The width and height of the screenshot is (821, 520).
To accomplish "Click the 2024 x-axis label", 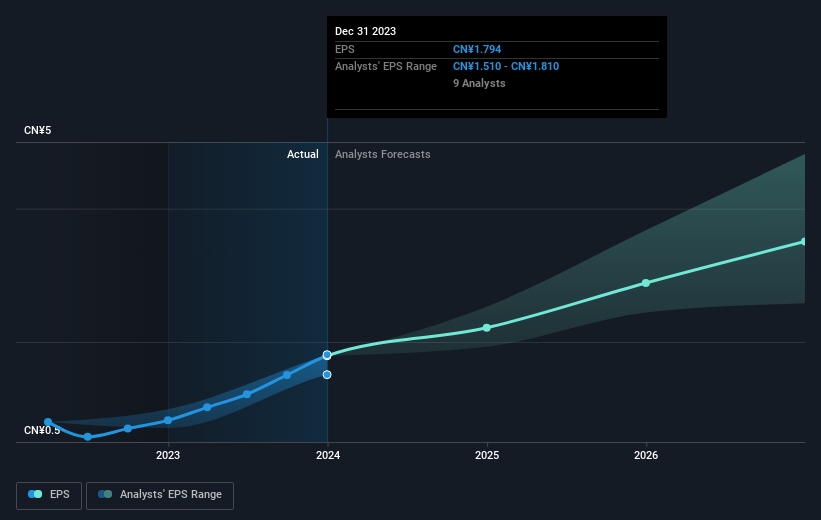I will [x=328, y=455].
